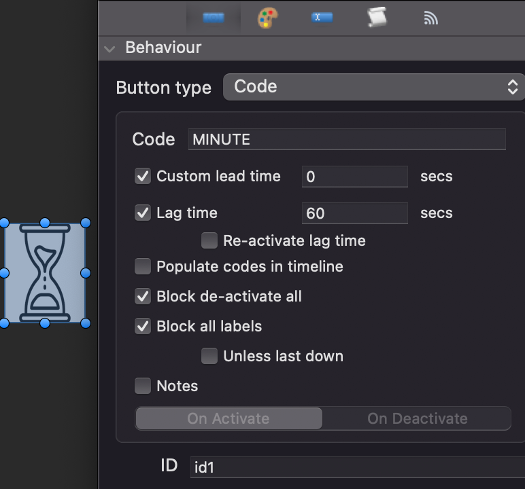Collapse the Behaviour section

point(109,49)
